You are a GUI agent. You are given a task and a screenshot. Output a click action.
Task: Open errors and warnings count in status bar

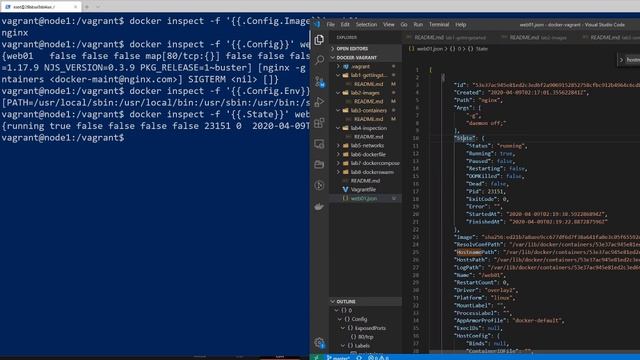[x=378, y=358]
